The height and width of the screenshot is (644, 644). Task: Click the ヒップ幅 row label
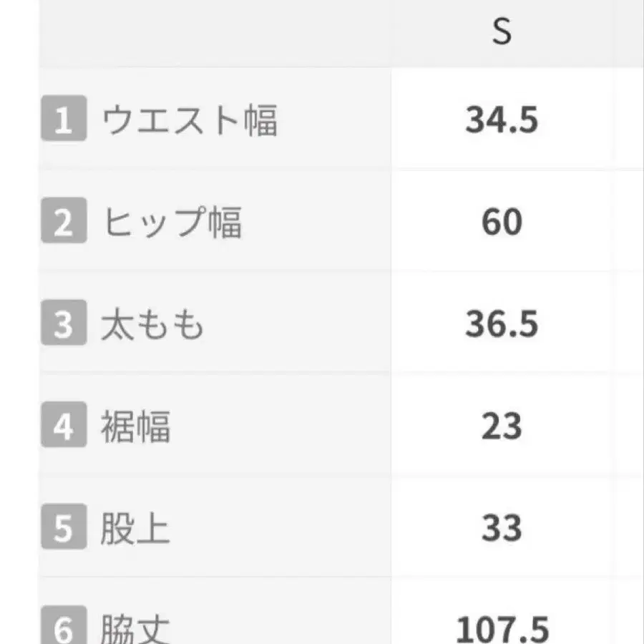tap(172, 223)
